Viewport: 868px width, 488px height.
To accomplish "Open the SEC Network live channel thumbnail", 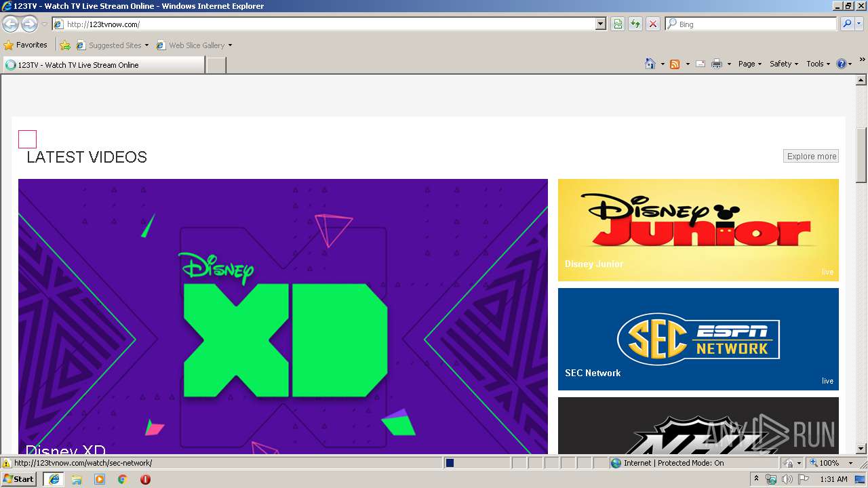I will pos(698,339).
